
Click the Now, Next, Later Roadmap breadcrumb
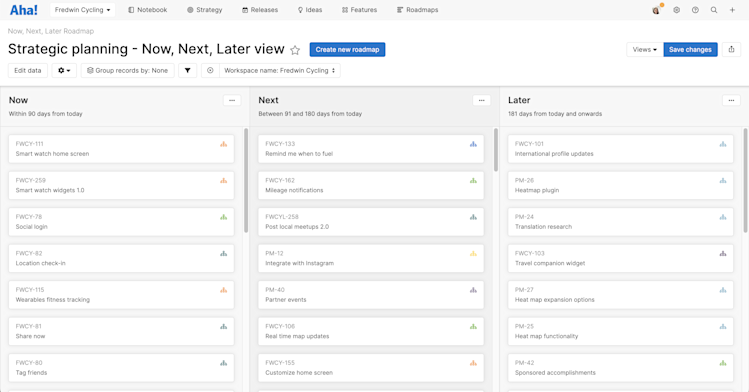(x=51, y=31)
